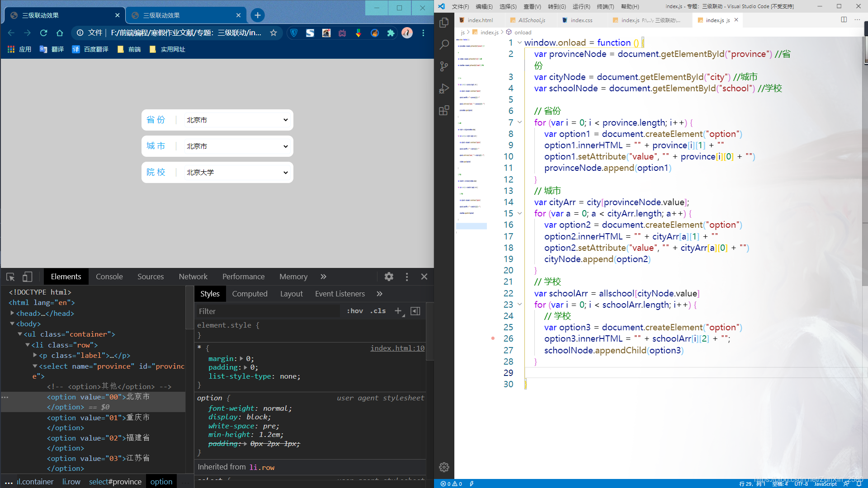This screenshot has height=488, width=868.
Task: Switch to the Console tab in DevTools
Action: tap(109, 277)
